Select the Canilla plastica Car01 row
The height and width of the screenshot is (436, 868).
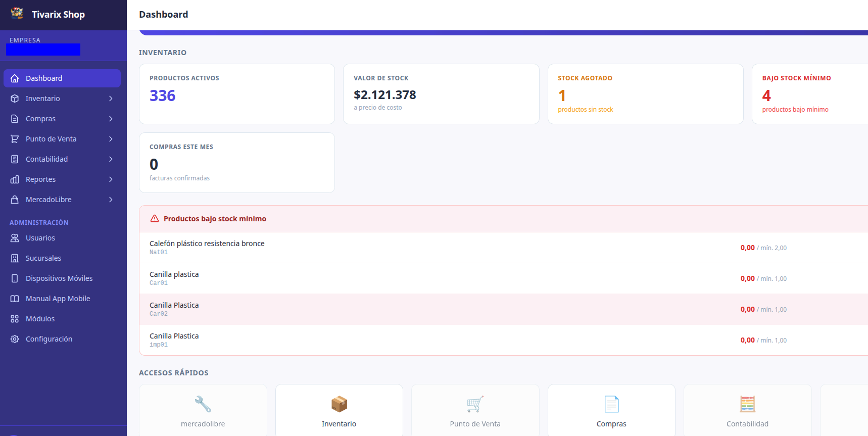(504, 278)
